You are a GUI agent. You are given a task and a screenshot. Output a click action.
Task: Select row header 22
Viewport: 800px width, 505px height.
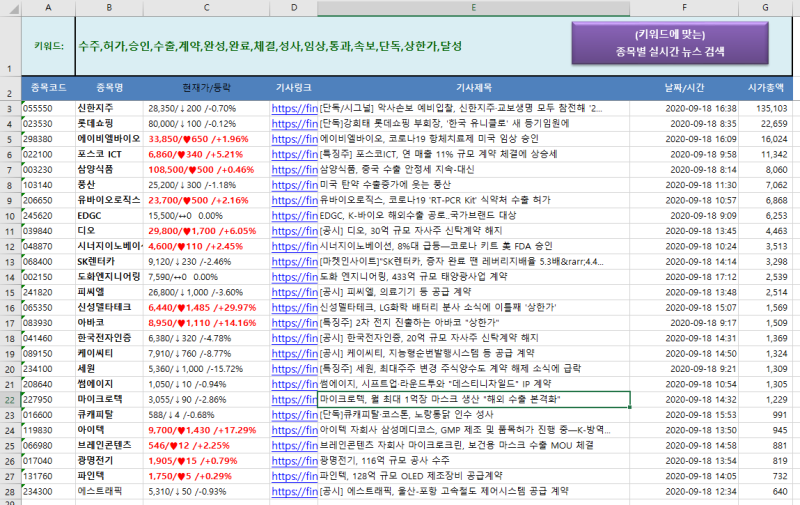[10, 399]
